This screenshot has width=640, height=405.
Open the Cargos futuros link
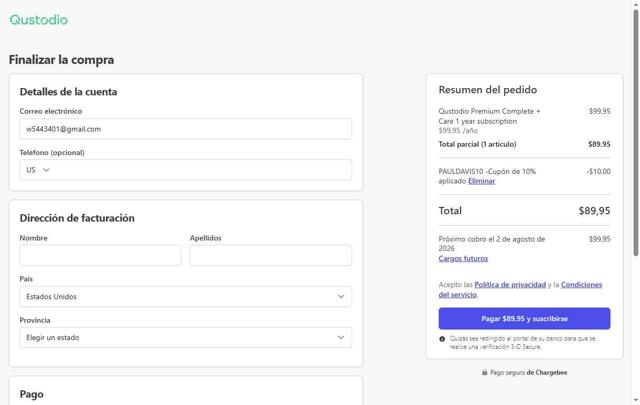pyautogui.click(x=463, y=258)
